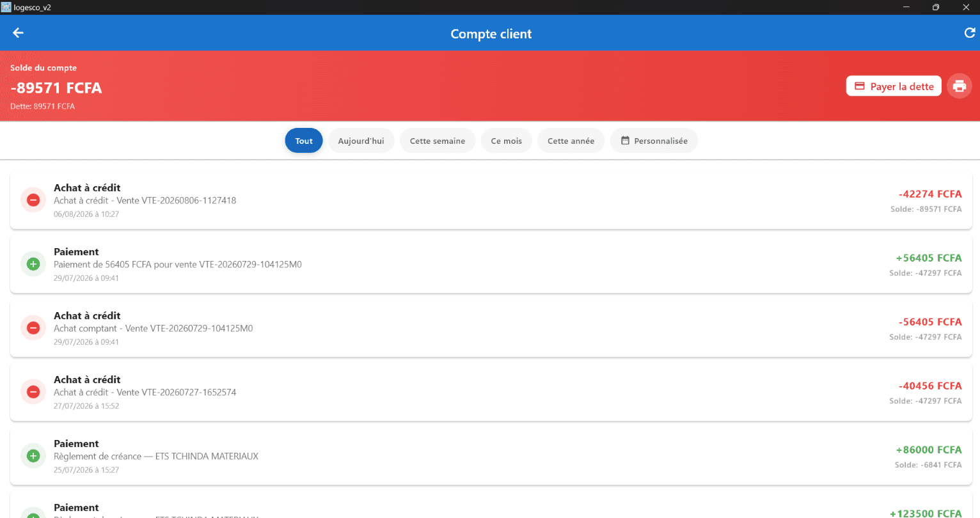Click 'Solde: -6841 FCFA' balance text
980x518 pixels.
pyautogui.click(x=928, y=465)
